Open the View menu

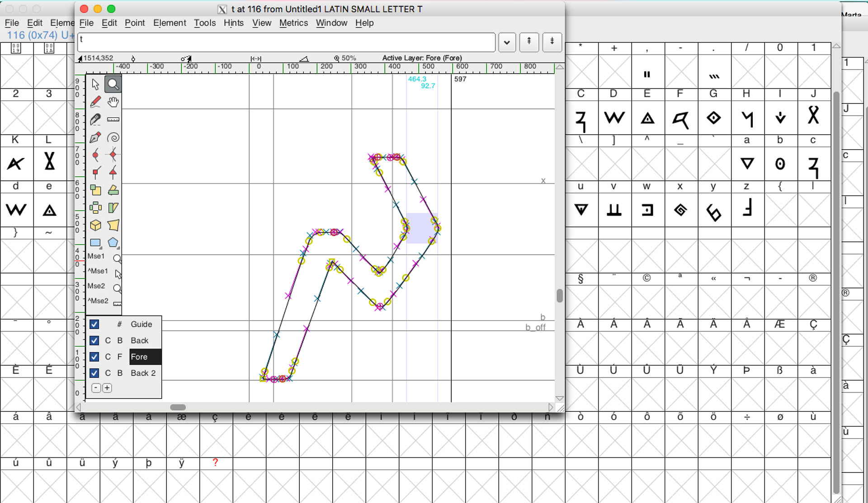[262, 23]
